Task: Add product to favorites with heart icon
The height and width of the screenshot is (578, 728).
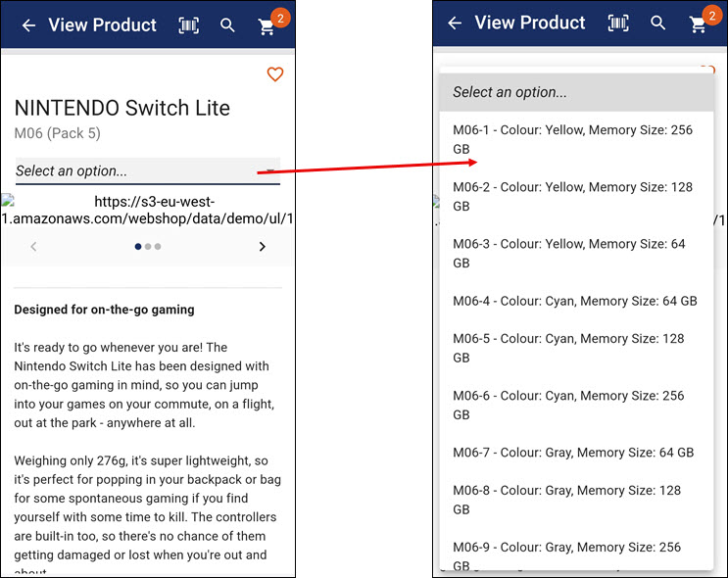Action: coord(275,74)
